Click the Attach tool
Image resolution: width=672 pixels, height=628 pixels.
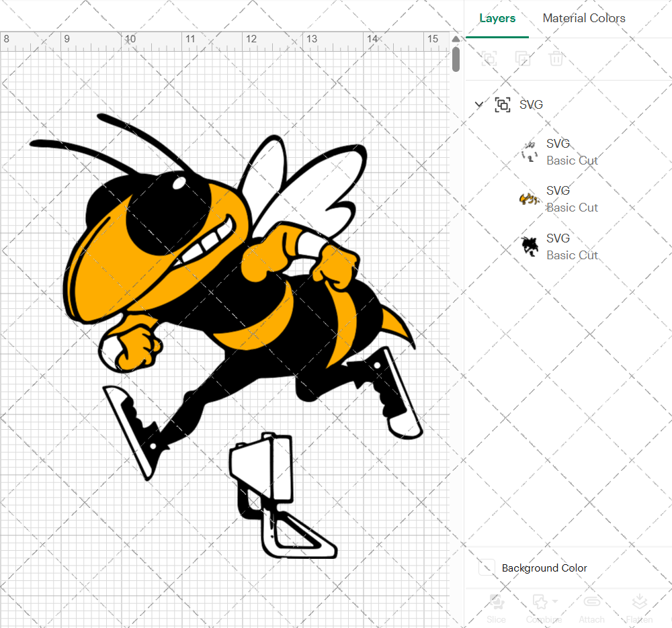point(592,609)
